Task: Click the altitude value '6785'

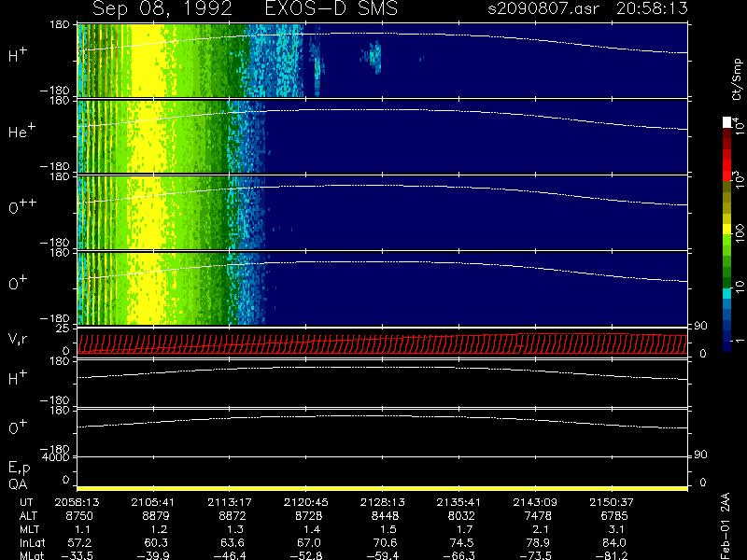Action: click(x=613, y=516)
